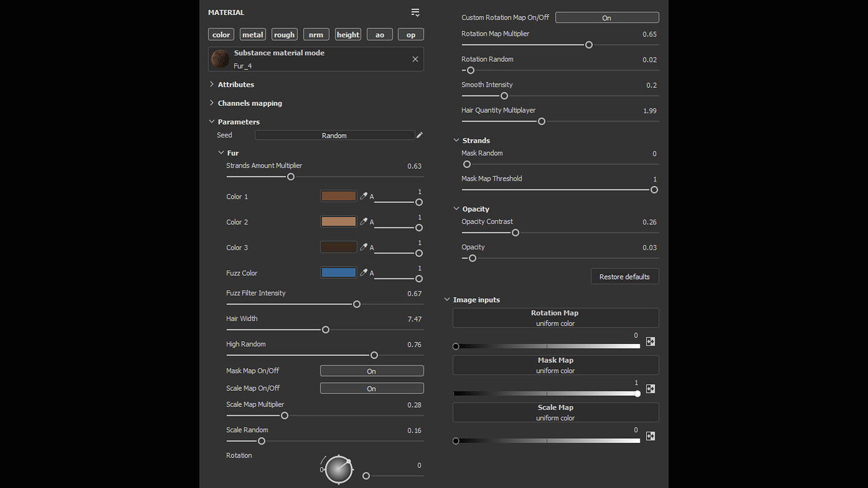This screenshot has height=488, width=868.
Task: Disable the Custom Rotation Map toggle
Action: 606,18
